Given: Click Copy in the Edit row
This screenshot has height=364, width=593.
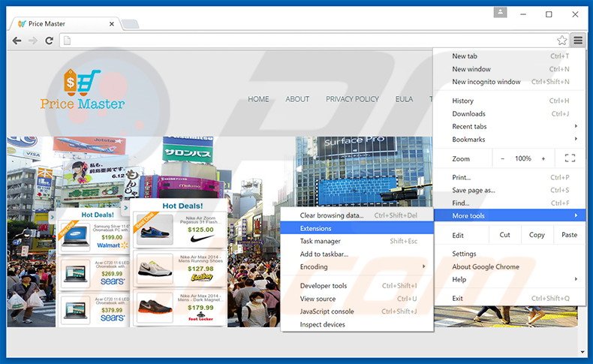Looking at the screenshot, I should pos(537,235).
